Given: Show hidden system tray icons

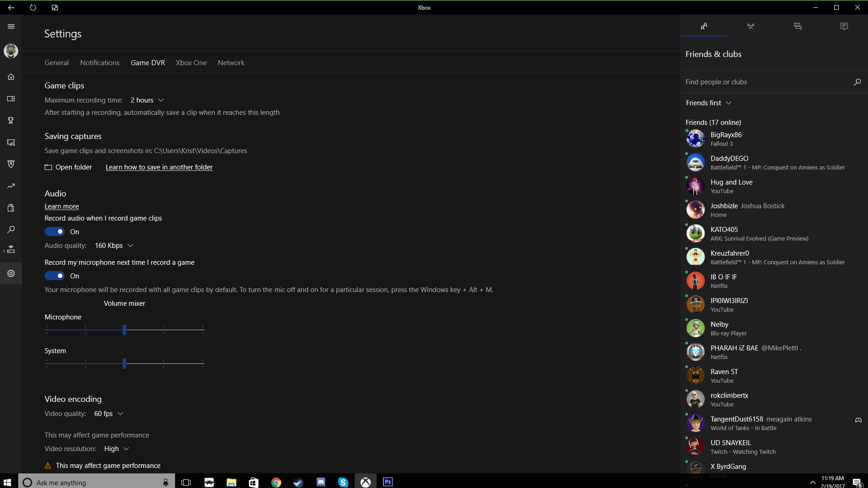Looking at the screenshot, I should [x=812, y=482].
